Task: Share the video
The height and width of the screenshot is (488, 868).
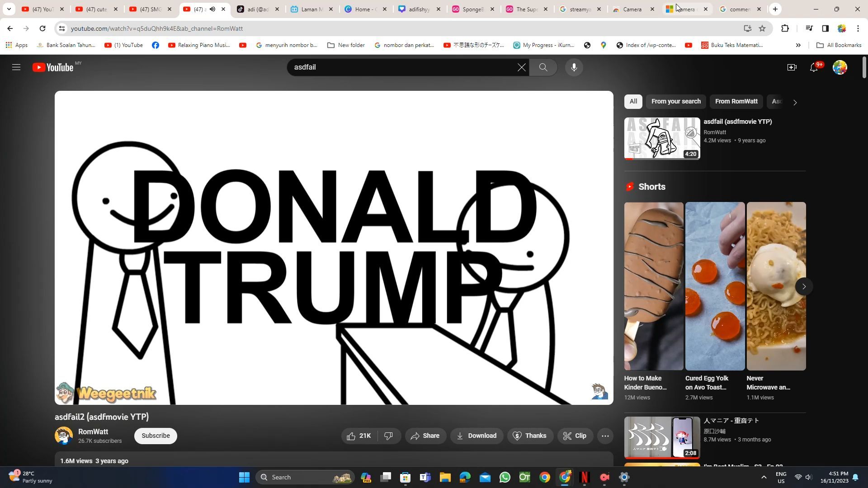Action: 425,436
